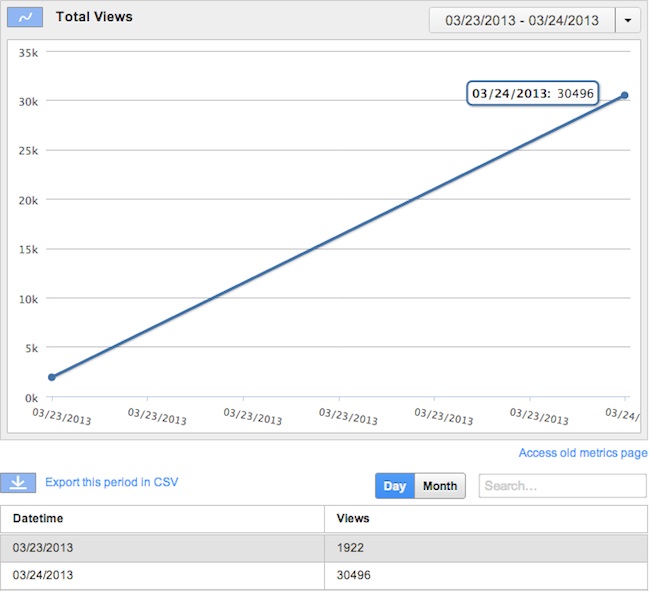The height and width of the screenshot is (591, 650).
Task: Click the 03/24/2013 data point on chart
Action: click(624, 95)
